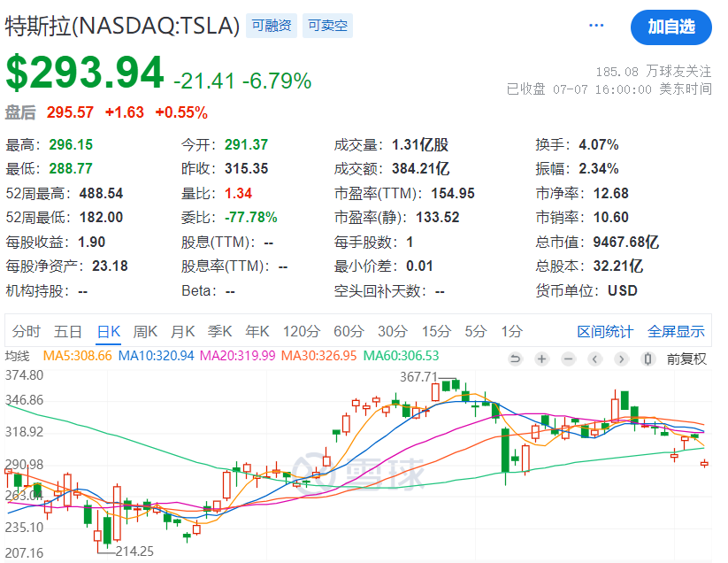Select the 周K weekly chart tab
The width and height of the screenshot is (728, 563).
click(145, 332)
